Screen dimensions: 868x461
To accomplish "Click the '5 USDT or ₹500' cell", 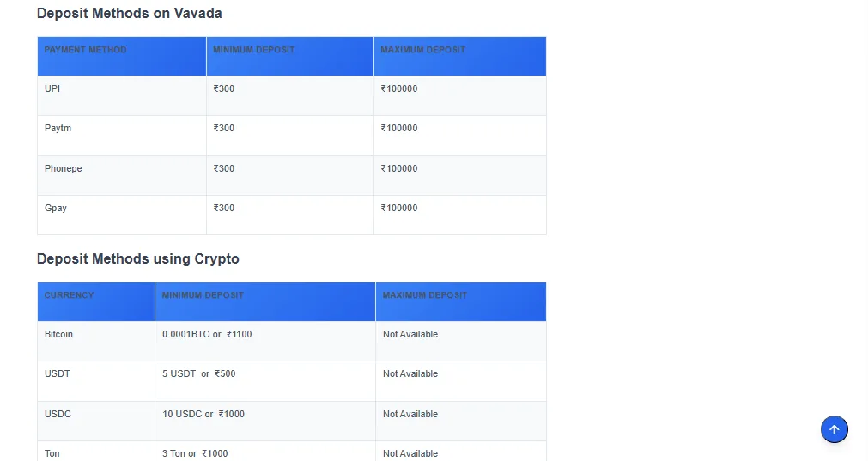I will (x=265, y=381).
